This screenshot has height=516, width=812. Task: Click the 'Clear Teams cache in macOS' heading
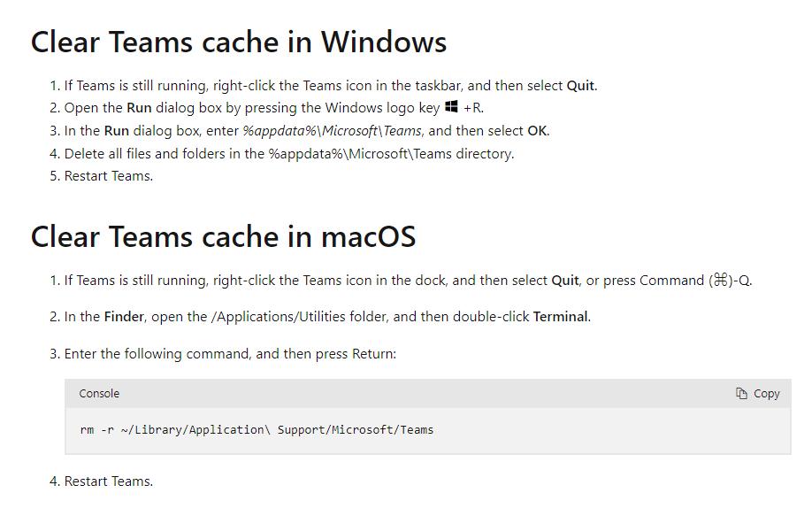click(x=223, y=237)
